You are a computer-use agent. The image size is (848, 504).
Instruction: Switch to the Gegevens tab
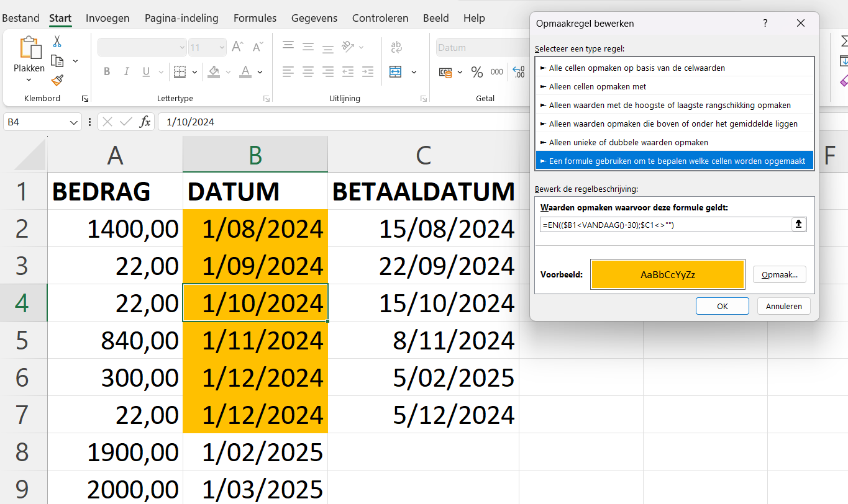tap(314, 18)
